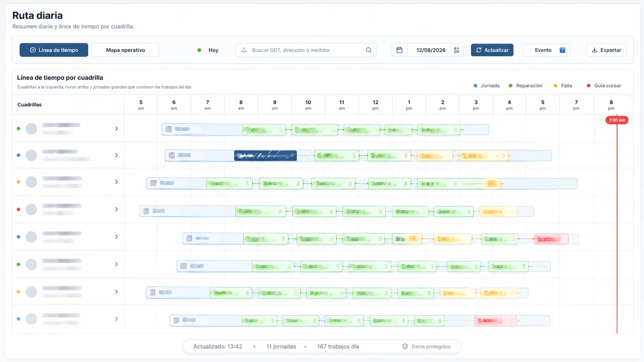The height and width of the screenshot is (362, 644).
Task: Click the download icon in search field
Action: 244,50
